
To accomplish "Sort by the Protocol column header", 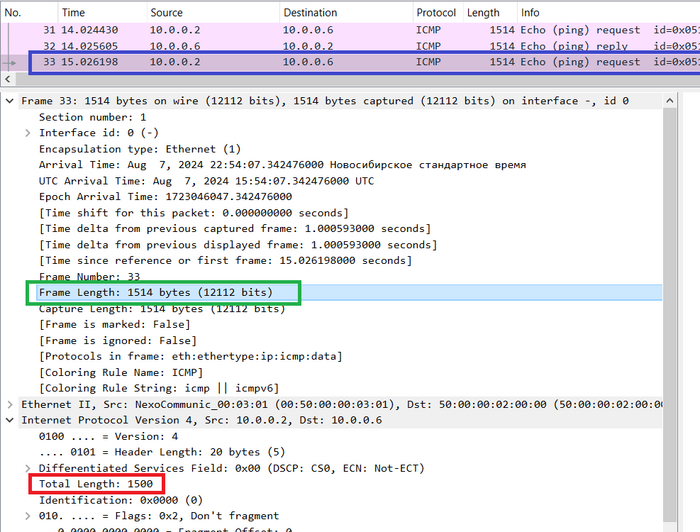I will point(436,13).
